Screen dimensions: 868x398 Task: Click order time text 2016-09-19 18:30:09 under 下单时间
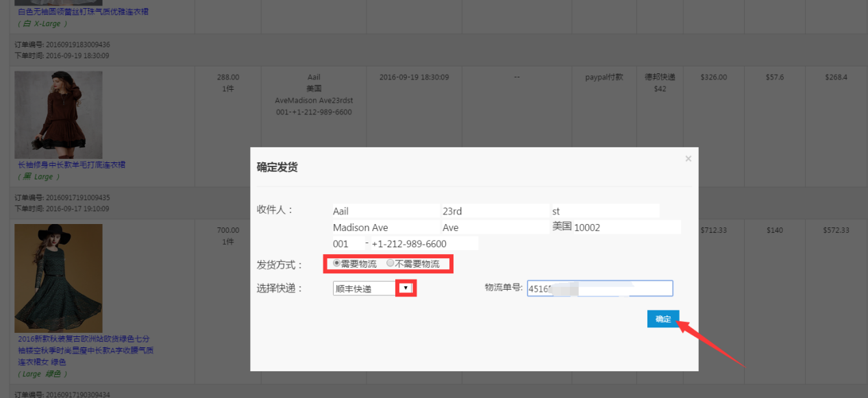(x=77, y=55)
